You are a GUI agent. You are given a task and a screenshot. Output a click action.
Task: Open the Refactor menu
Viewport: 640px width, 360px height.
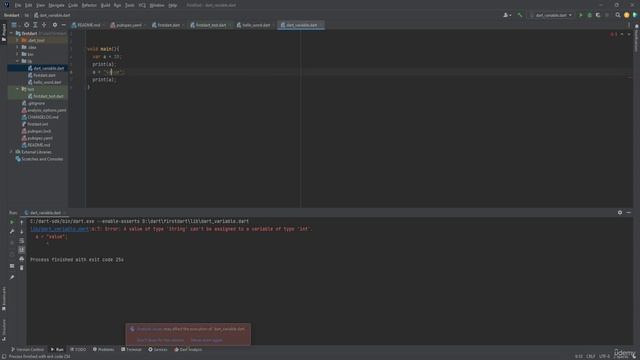pos(89,5)
